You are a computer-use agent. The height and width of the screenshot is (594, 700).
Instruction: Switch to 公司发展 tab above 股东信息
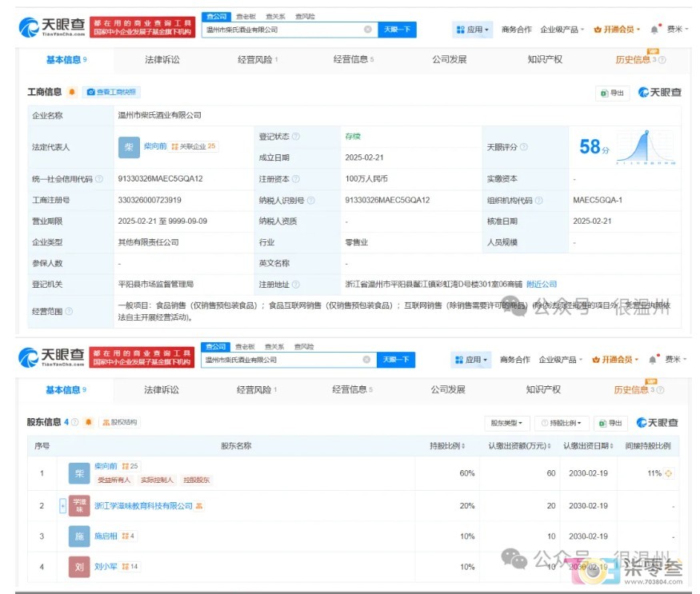click(x=448, y=389)
